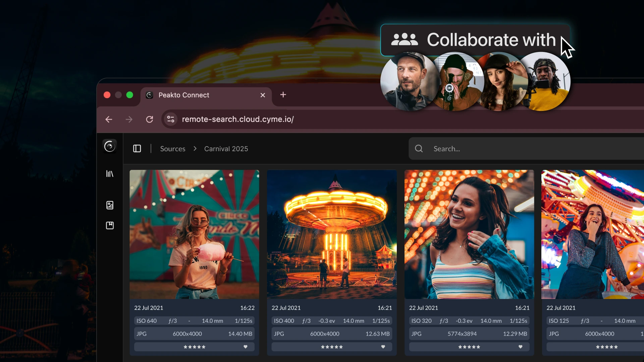644x362 pixels.
Task: Click the Sources breadcrumb
Action: pos(173,148)
